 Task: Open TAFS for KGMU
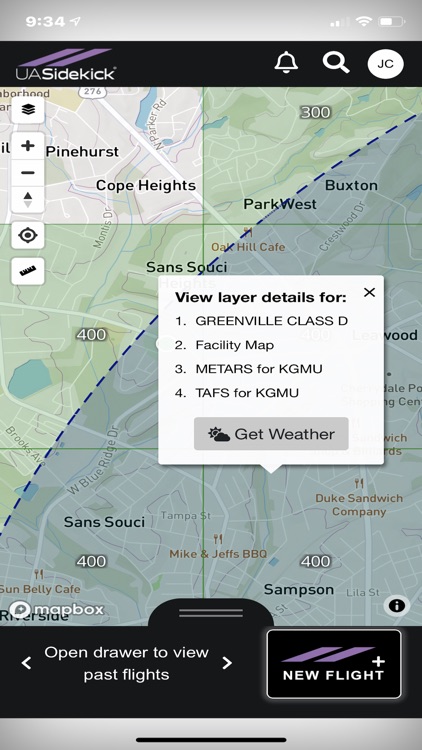pyautogui.click(x=247, y=393)
